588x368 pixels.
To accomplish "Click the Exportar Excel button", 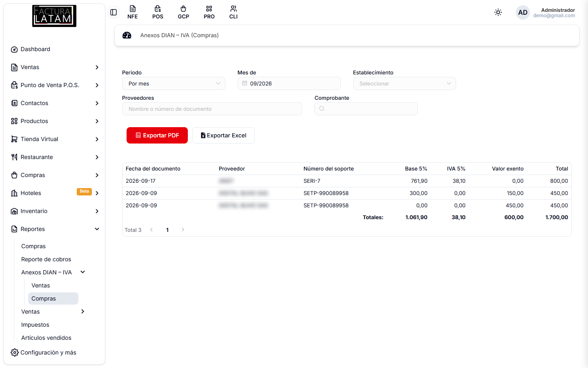I will click(223, 135).
